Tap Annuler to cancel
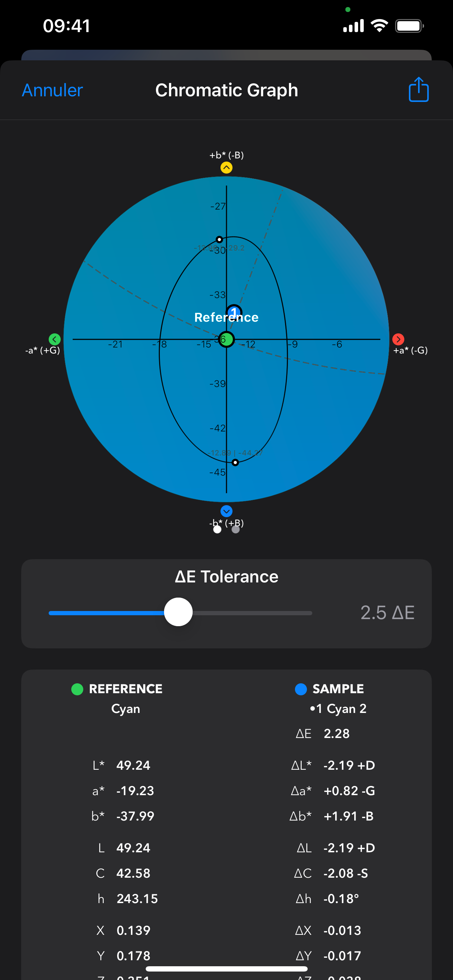453x980 pixels. [52, 91]
